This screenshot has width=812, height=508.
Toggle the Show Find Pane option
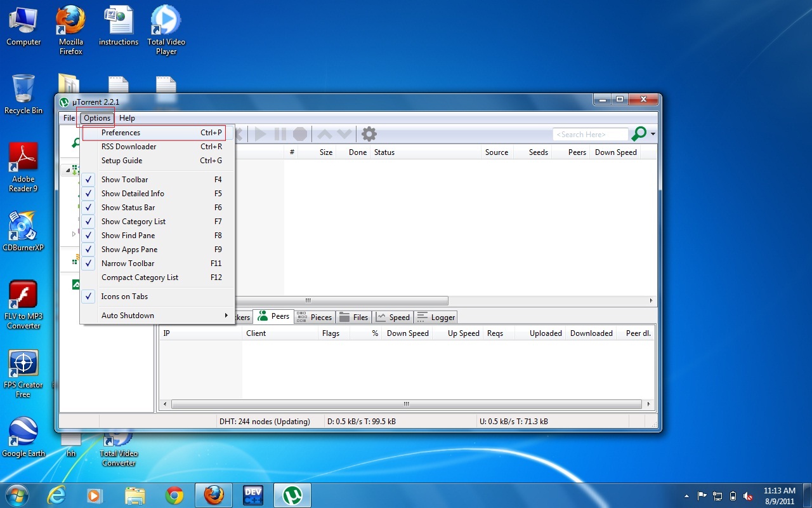158,236
